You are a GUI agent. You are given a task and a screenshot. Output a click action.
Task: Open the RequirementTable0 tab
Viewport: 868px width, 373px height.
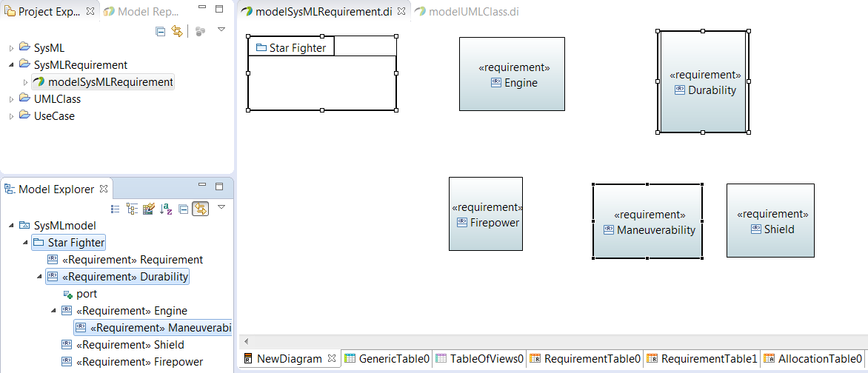[584, 359]
